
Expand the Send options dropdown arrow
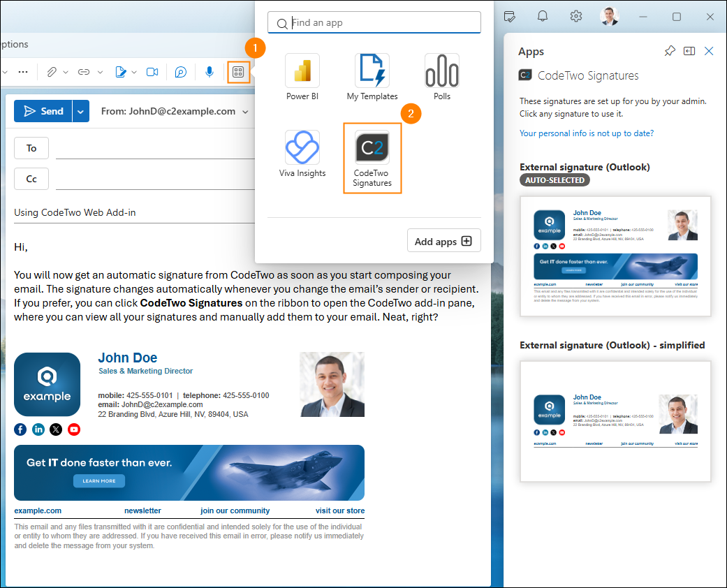pyautogui.click(x=81, y=111)
